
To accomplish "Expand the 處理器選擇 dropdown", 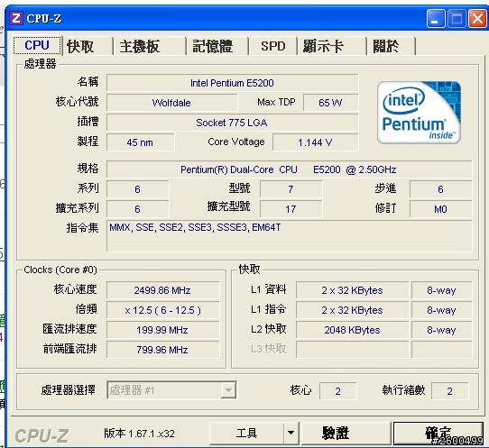I will coord(228,390).
